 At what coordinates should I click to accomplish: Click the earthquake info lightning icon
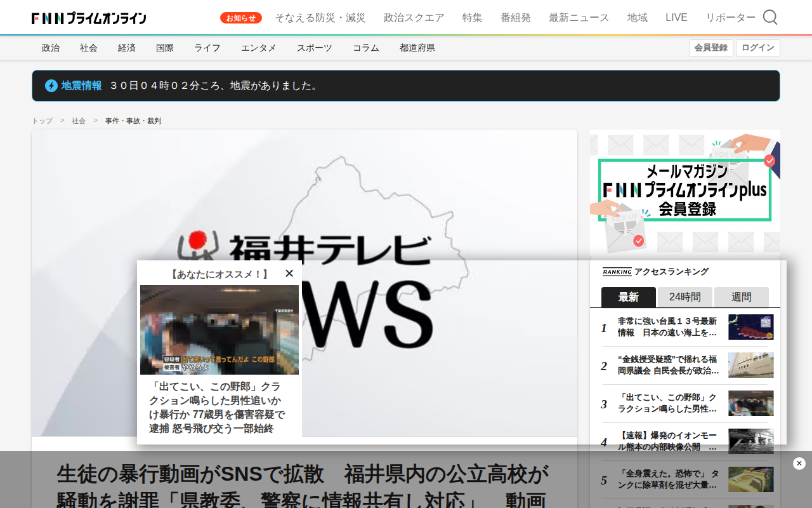coord(51,86)
